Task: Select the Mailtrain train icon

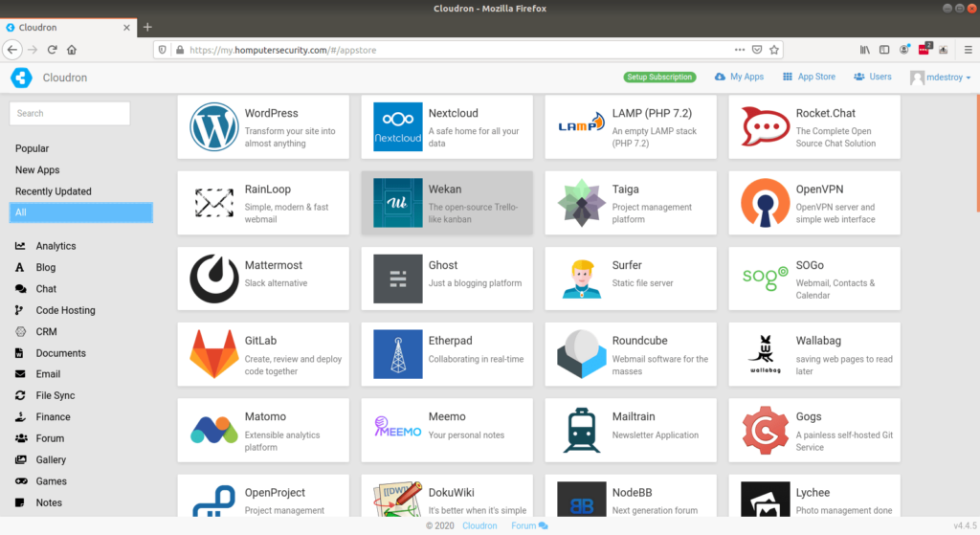Action: coord(581,431)
